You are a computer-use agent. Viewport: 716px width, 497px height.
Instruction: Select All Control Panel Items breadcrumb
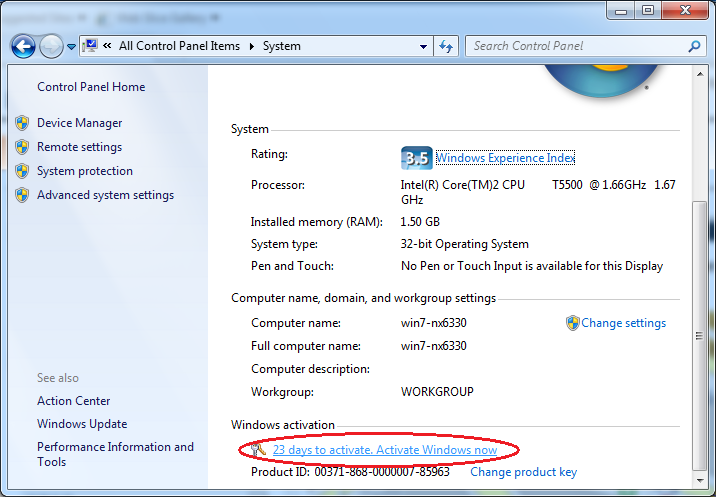pyautogui.click(x=179, y=46)
